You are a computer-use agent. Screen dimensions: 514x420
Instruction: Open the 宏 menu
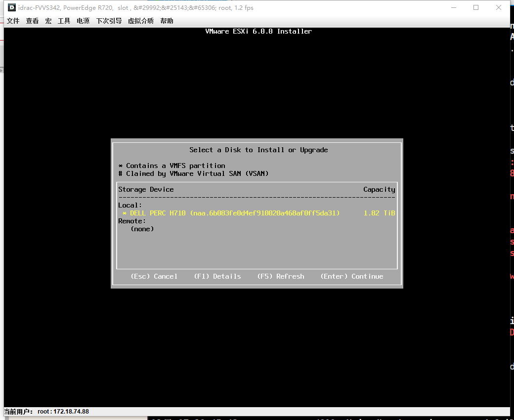point(48,21)
